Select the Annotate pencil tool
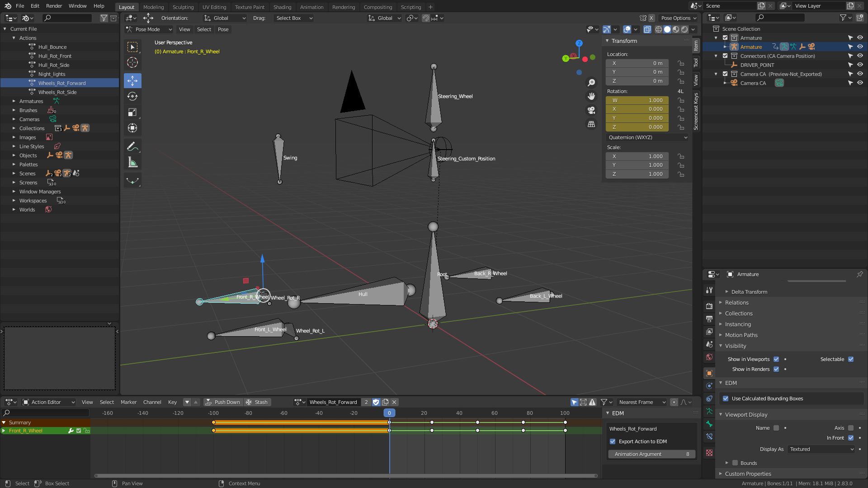The image size is (868, 488). pyautogui.click(x=132, y=146)
